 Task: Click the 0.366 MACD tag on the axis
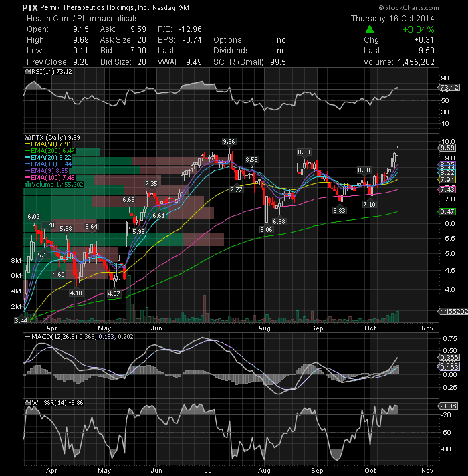tap(449, 357)
